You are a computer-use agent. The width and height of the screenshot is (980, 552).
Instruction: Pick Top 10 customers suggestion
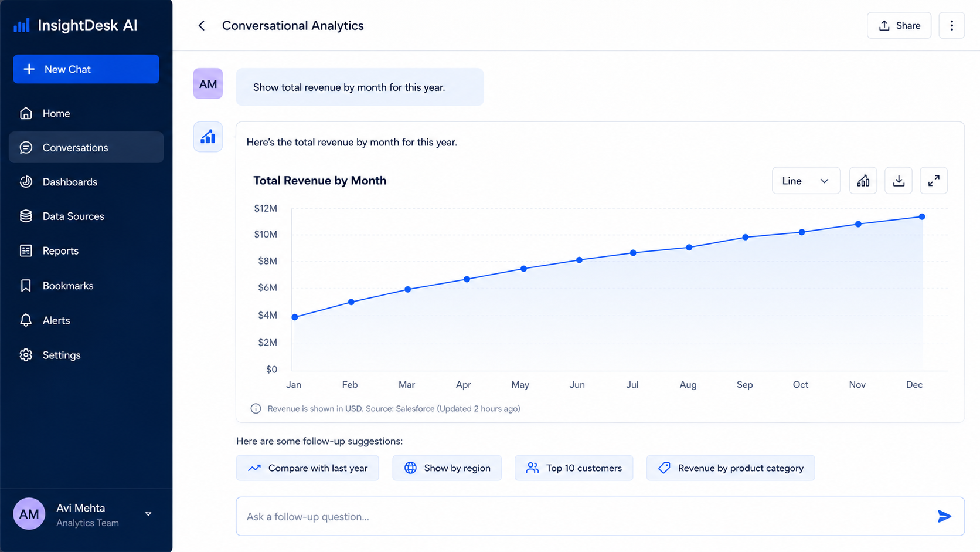[x=574, y=468]
